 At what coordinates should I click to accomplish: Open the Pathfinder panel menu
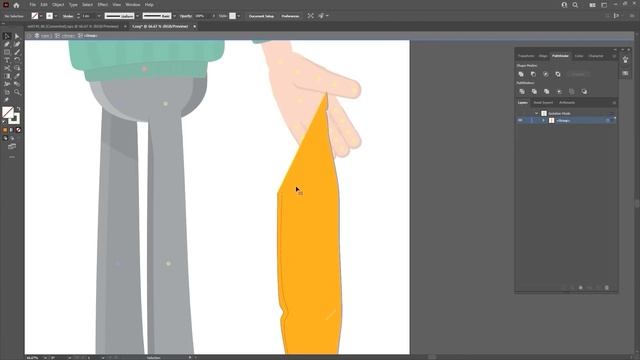(613, 56)
